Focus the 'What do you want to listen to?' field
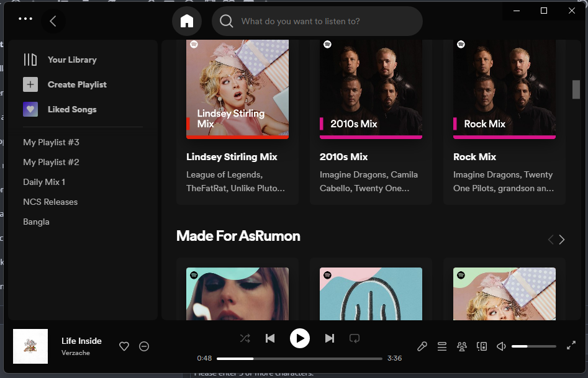This screenshot has height=378, width=588. (317, 21)
